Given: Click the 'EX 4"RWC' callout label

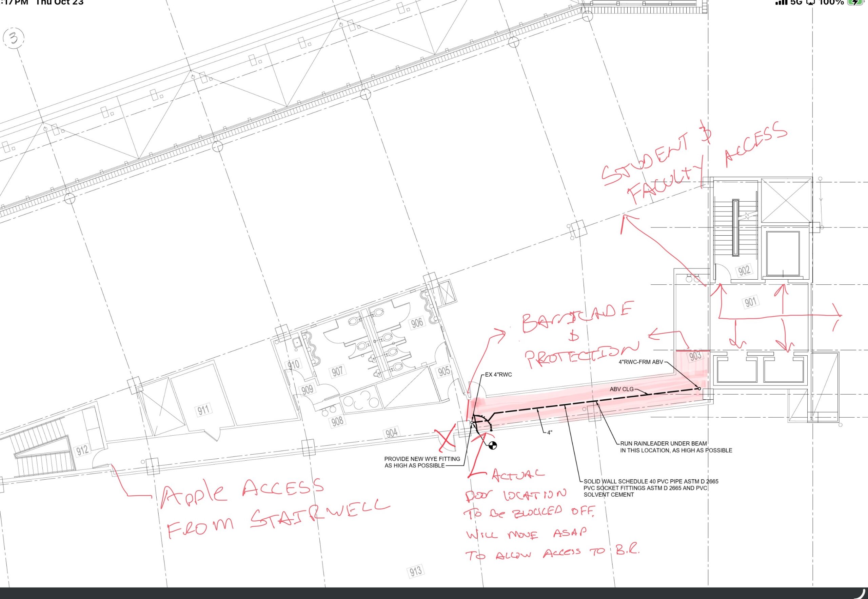Looking at the screenshot, I should point(498,375).
